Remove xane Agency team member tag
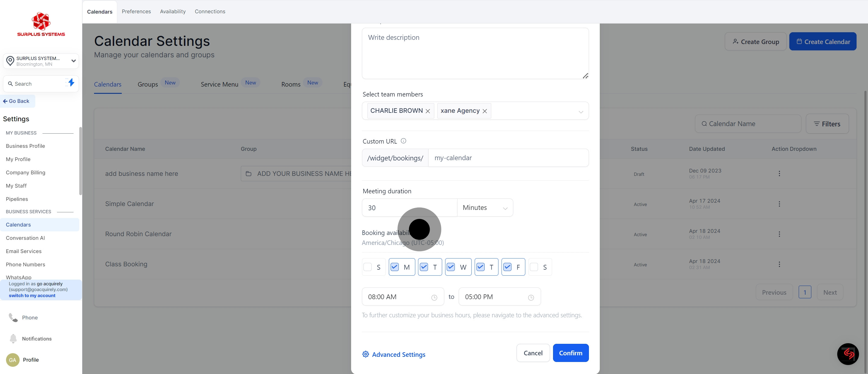This screenshot has height=374, width=868. click(x=485, y=111)
